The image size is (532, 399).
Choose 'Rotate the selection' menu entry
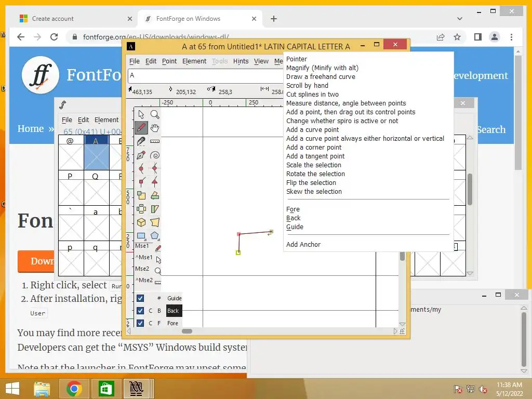coord(315,174)
